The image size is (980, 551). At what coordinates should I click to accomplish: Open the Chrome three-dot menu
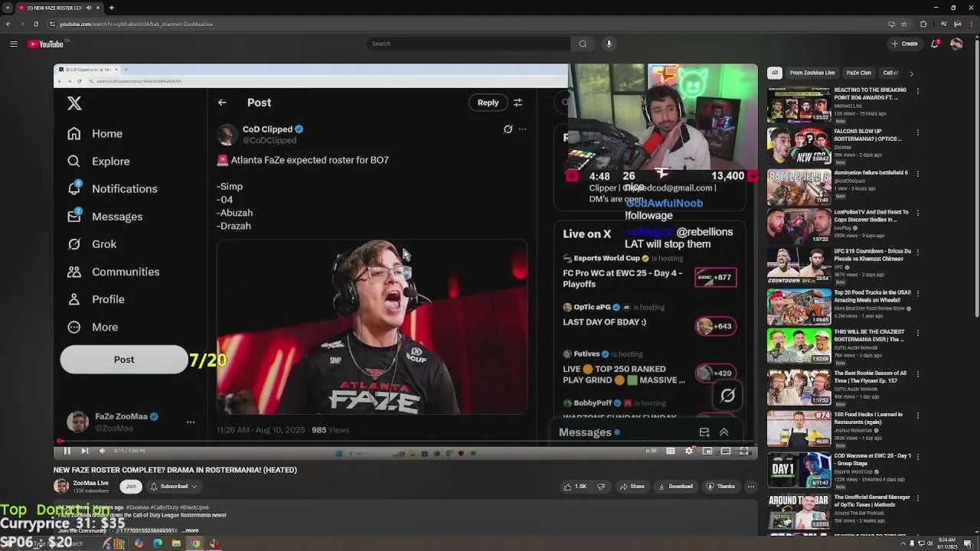(x=970, y=24)
